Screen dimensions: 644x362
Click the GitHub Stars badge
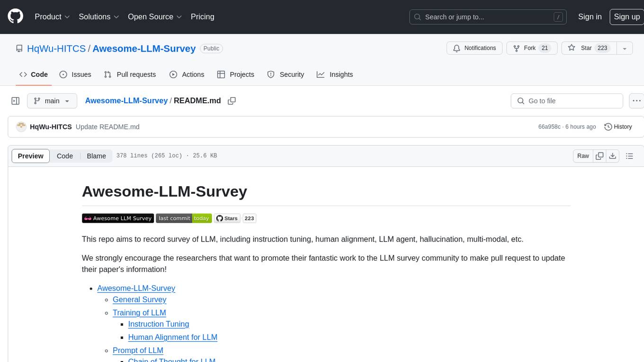227,218
